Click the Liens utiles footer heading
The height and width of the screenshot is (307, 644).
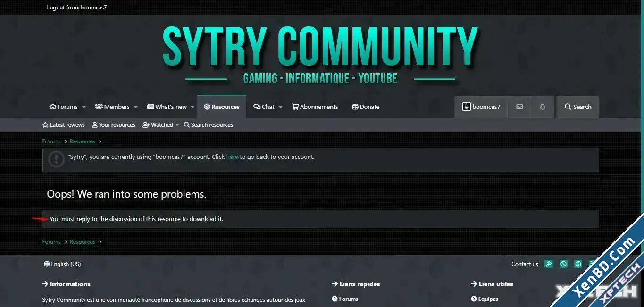[492, 284]
